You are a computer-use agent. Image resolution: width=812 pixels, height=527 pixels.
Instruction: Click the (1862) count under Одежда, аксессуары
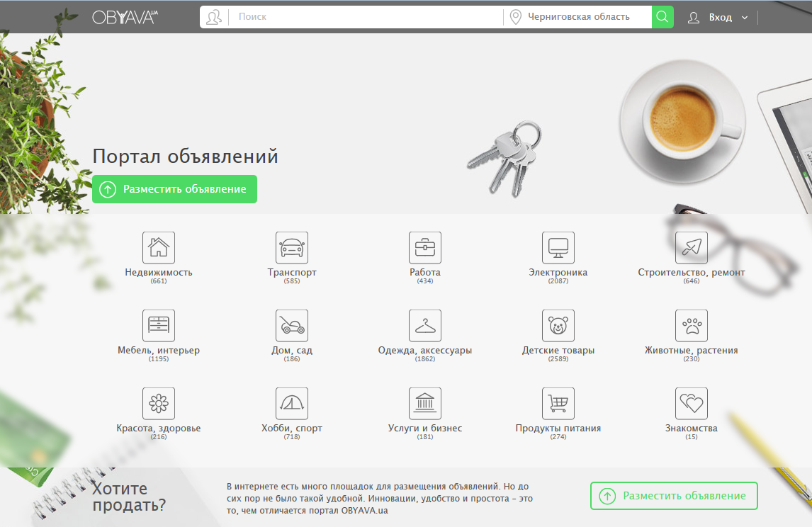[x=425, y=358]
